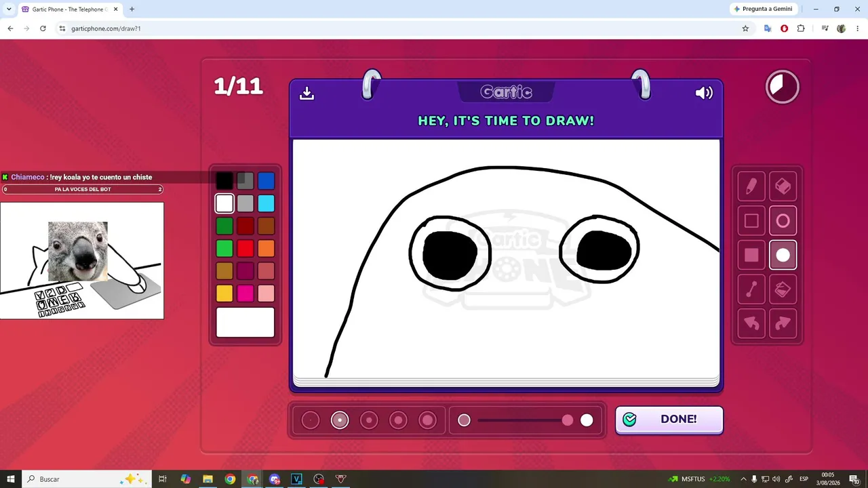868x488 pixels.
Task: Click the round countdown timer icon
Action: [x=783, y=87]
